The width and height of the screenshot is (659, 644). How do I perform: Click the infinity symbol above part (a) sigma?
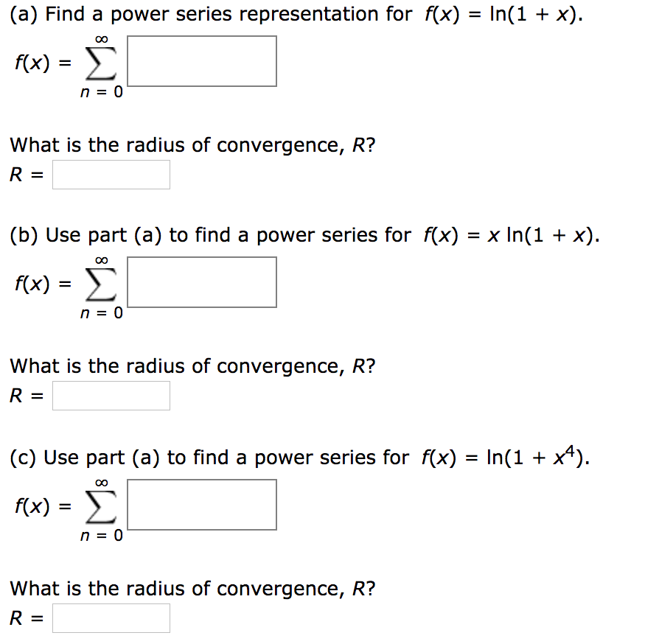(101, 38)
